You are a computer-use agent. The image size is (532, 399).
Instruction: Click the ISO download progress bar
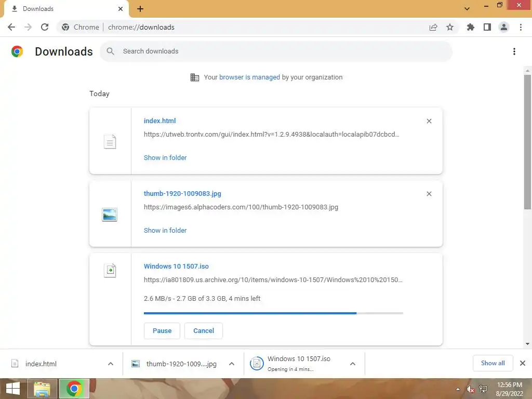coord(273,313)
